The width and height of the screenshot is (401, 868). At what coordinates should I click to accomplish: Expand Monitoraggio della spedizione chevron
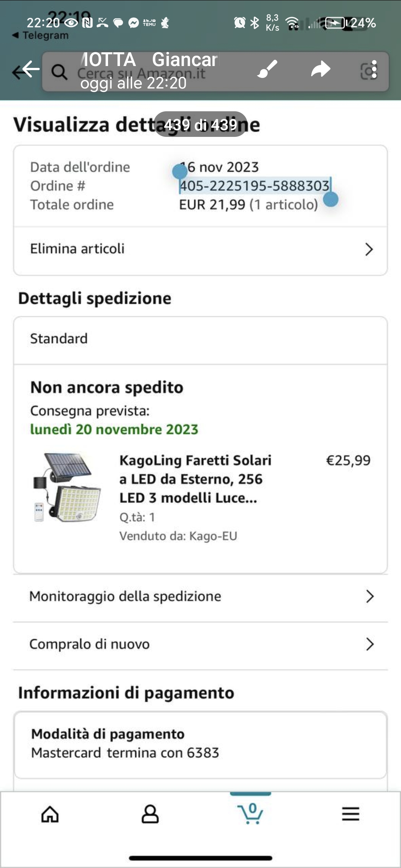(369, 596)
